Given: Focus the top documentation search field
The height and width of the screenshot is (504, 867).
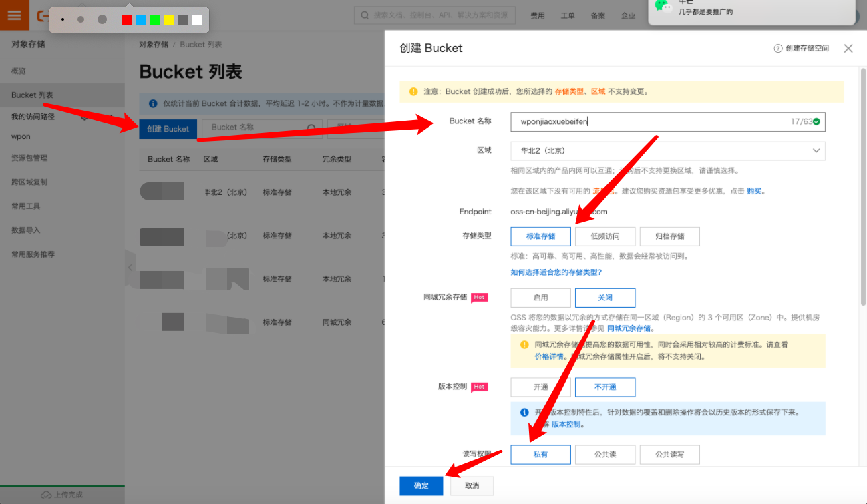Looking at the screenshot, I should coord(434,15).
